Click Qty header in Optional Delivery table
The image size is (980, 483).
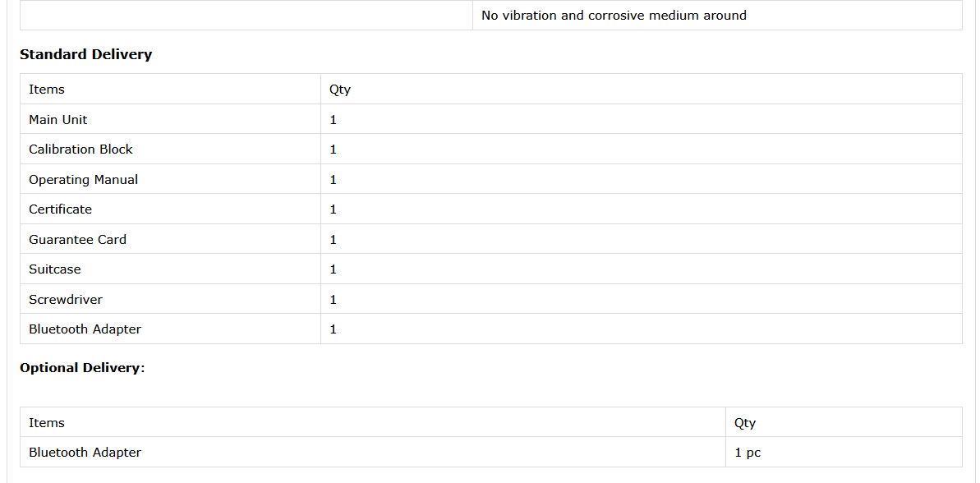(x=745, y=423)
